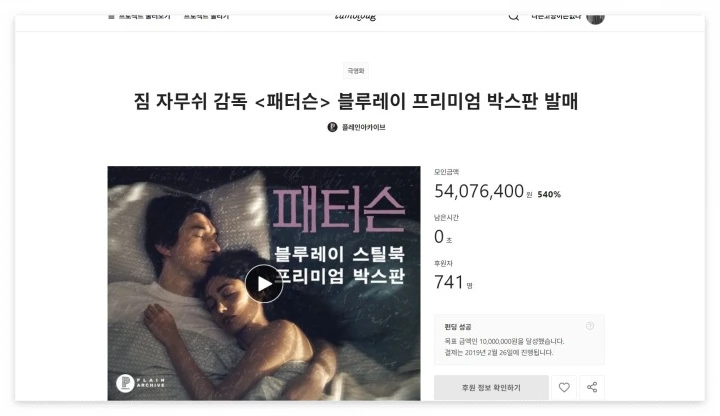Open the 프로젝트 올리기 menu item

click(206, 17)
